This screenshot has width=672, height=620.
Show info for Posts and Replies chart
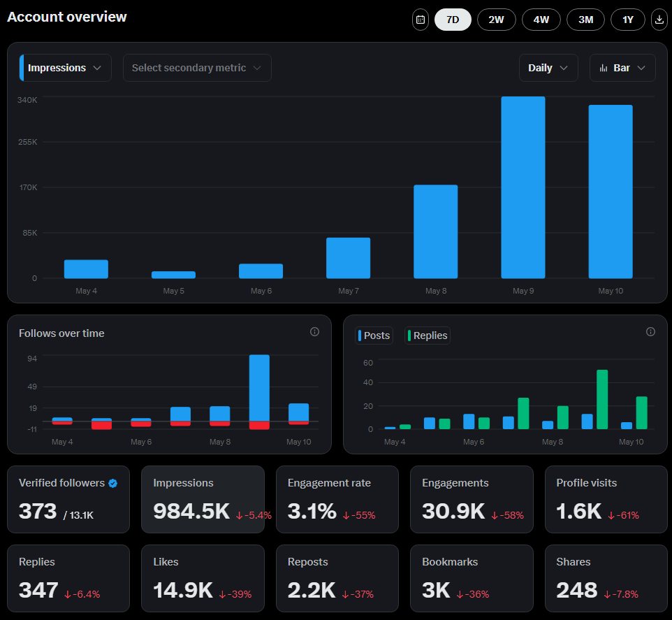[x=650, y=332]
